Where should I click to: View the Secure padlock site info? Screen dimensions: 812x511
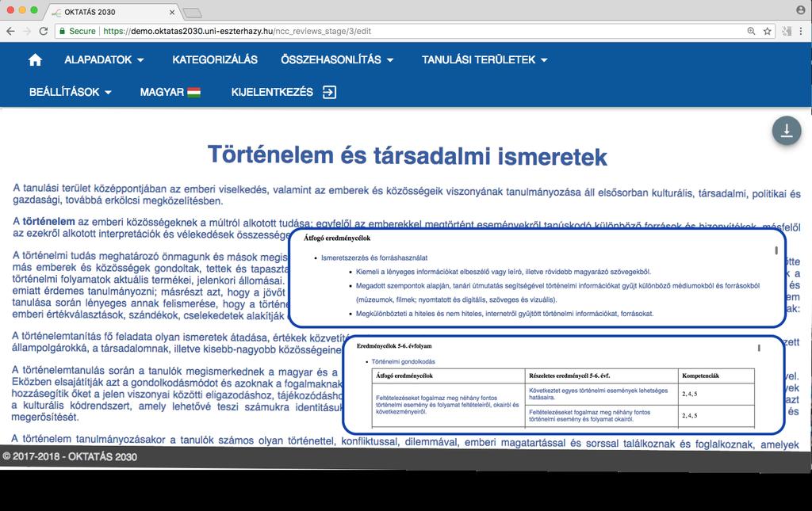77,31
